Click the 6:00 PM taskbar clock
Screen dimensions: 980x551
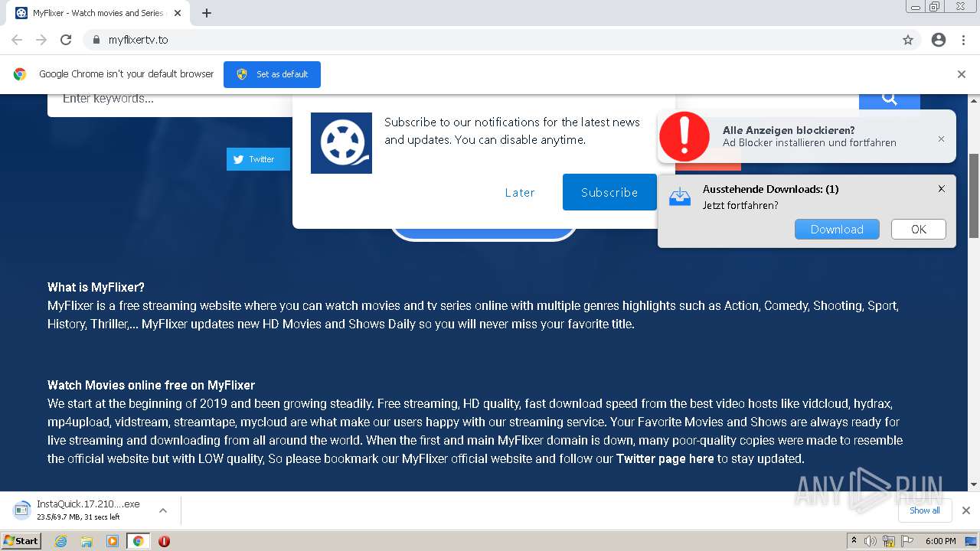(x=940, y=541)
